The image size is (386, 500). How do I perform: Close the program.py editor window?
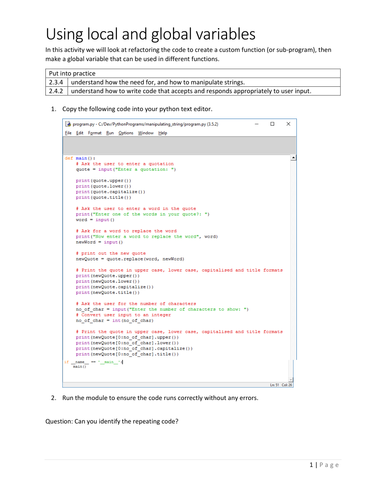(288, 124)
